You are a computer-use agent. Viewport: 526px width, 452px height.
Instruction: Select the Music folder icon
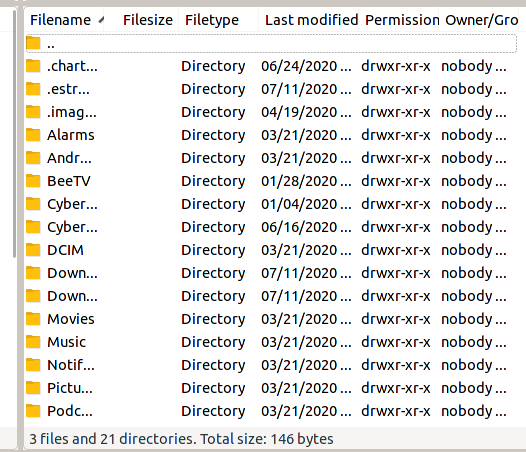point(33,342)
